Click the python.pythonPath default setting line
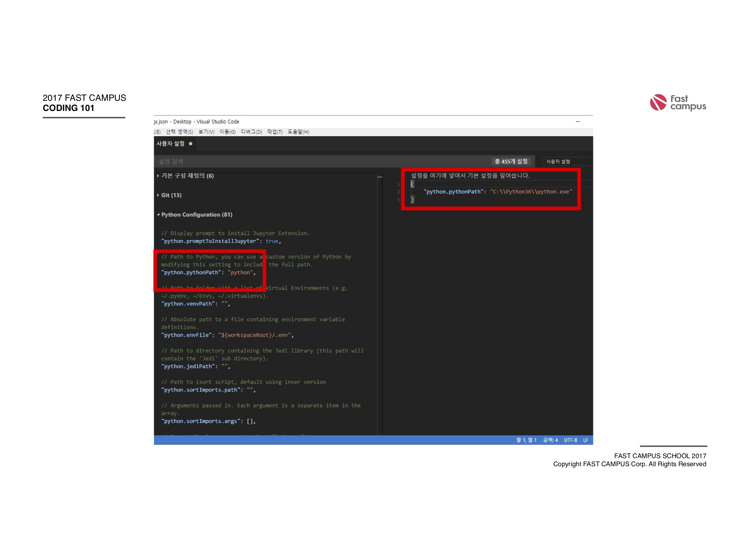747x560 pixels. (208, 273)
